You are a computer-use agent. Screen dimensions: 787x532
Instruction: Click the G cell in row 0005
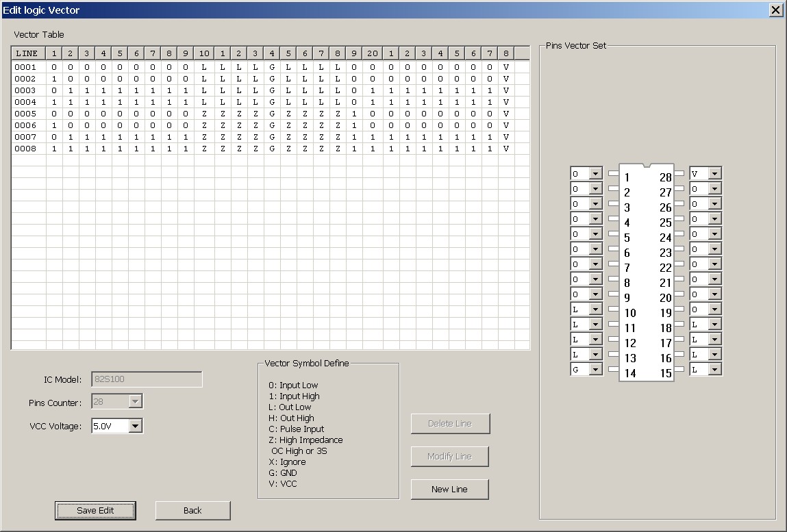tap(272, 114)
